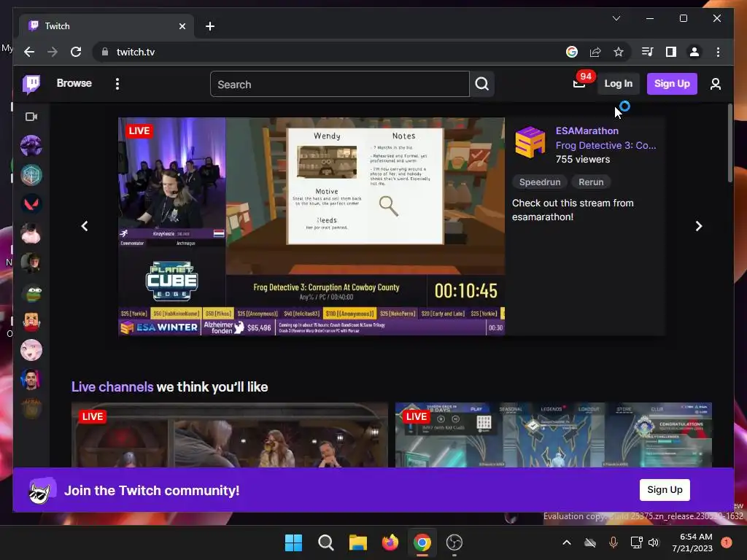Image resolution: width=747 pixels, height=560 pixels.
Task: Click the Log In button
Action: click(x=618, y=84)
